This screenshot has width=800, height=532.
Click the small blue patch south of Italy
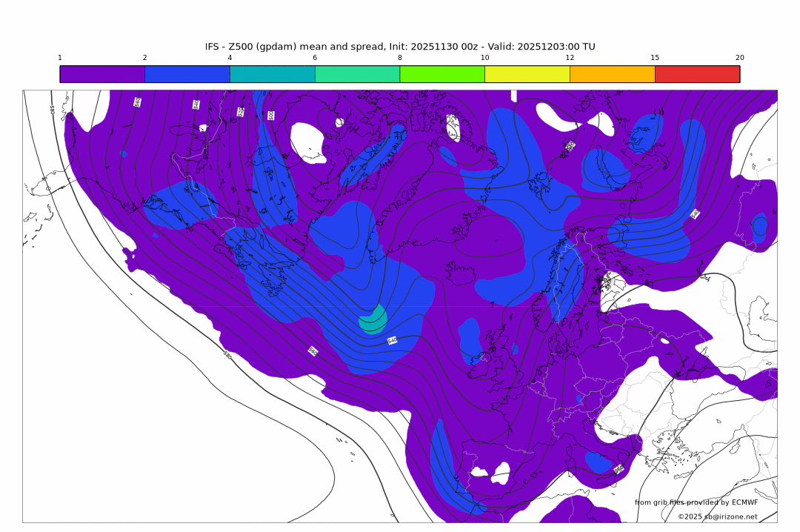coord(599,462)
